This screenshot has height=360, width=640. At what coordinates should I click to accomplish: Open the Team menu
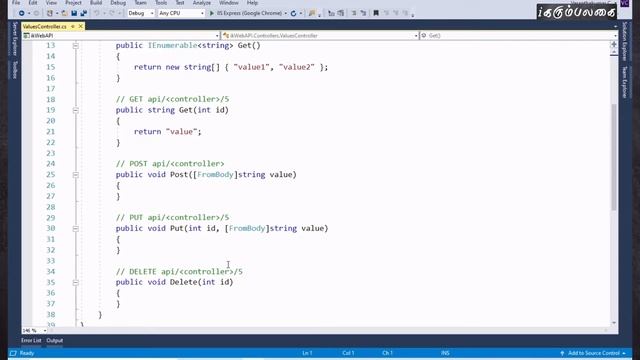tap(140, 3)
